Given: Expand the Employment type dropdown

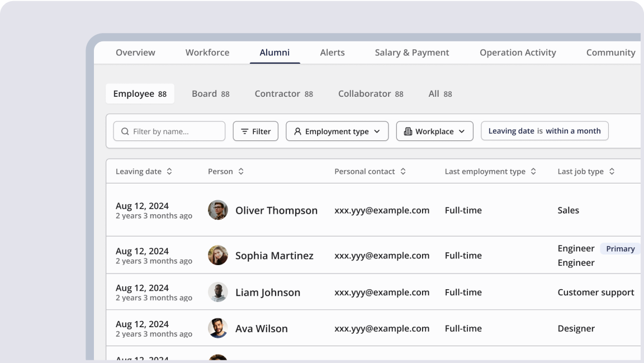Looking at the screenshot, I should click(337, 131).
